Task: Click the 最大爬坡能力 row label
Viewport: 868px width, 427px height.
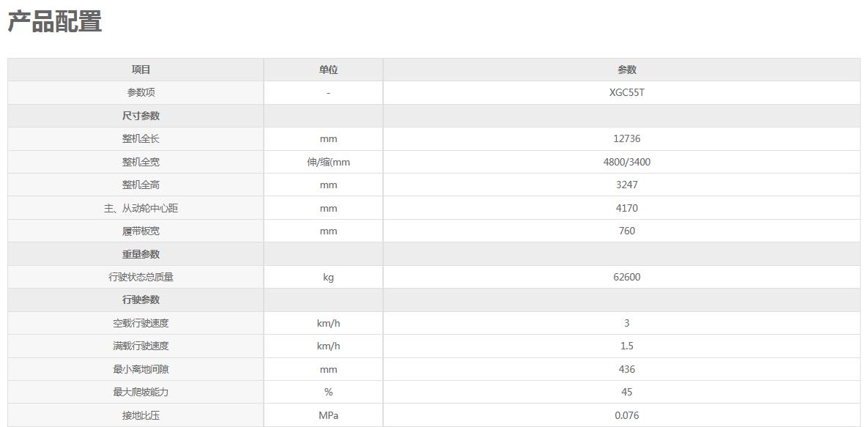Action: click(141, 392)
